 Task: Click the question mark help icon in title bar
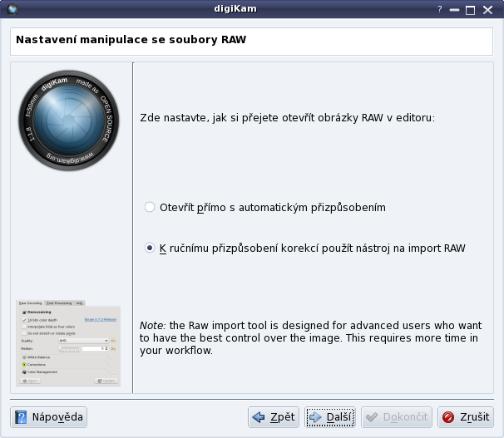[440, 9]
